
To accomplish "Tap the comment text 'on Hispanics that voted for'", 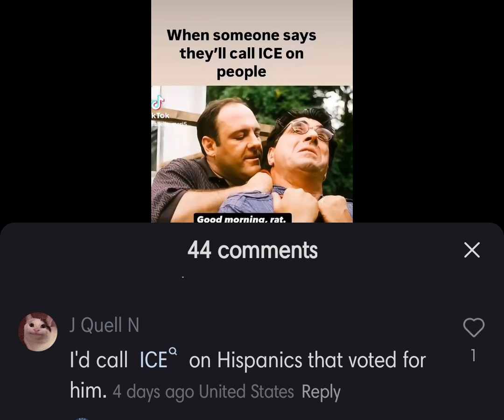I will pyautogui.click(x=307, y=360).
